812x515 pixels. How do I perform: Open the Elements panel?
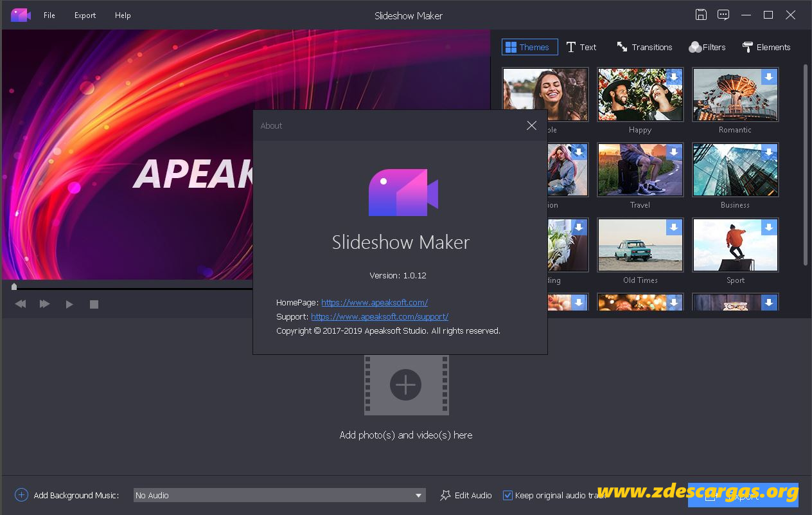766,46
